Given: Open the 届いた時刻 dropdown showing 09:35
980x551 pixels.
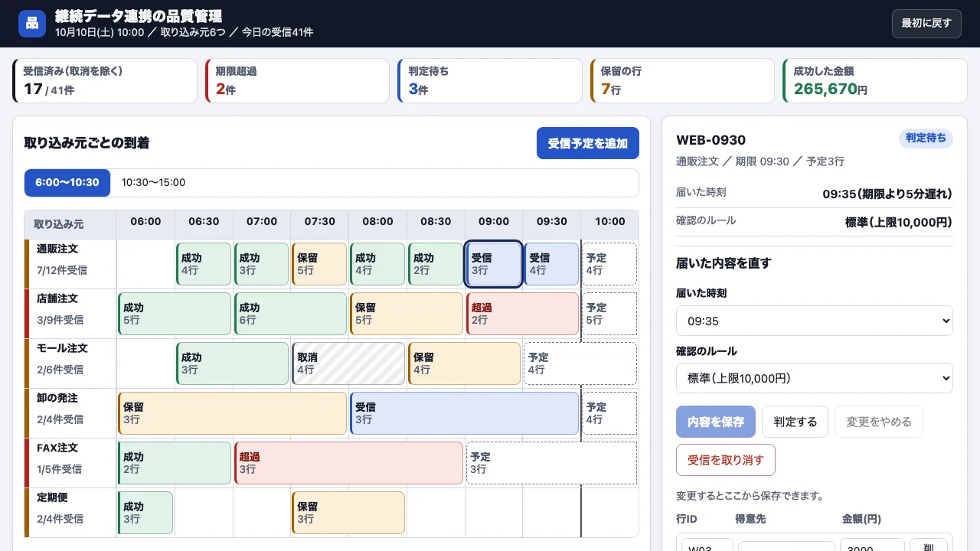Looking at the screenshot, I should pyautogui.click(x=815, y=321).
